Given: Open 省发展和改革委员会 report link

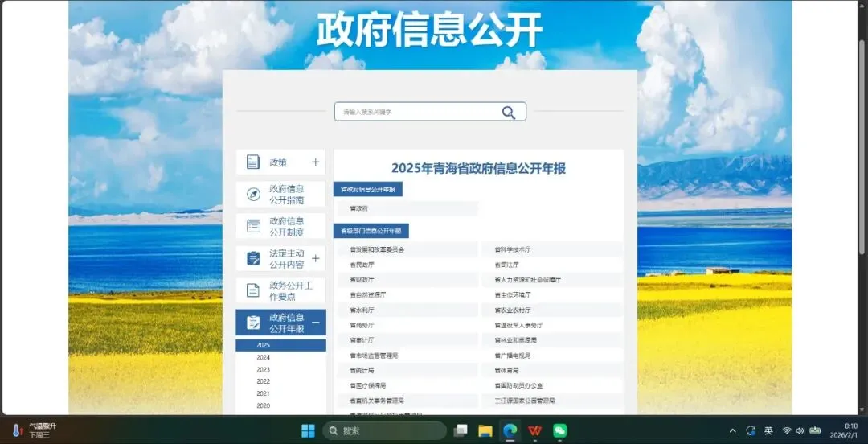Looking at the screenshot, I should coord(377,250).
